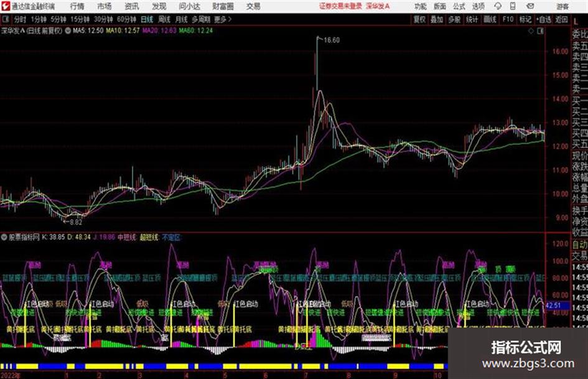
Task: Switch to 60分钟 chart period
Action: (x=127, y=19)
